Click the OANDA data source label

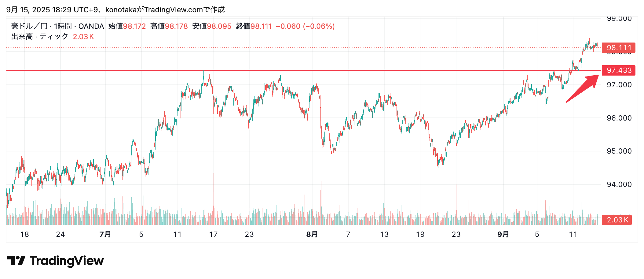pyautogui.click(x=91, y=26)
